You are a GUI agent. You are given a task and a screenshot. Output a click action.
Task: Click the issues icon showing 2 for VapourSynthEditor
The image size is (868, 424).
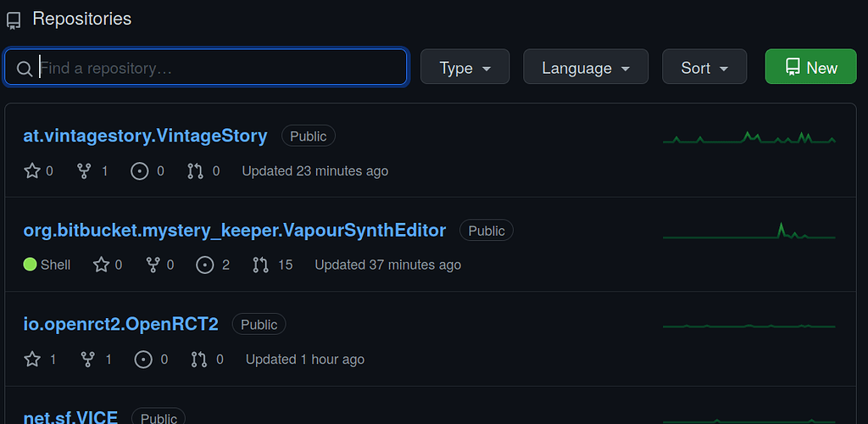(x=205, y=265)
